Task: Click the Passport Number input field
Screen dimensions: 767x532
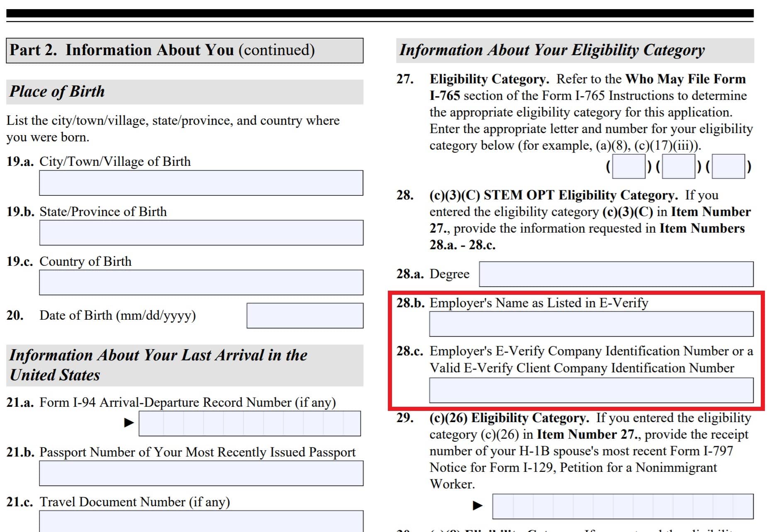Action: click(x=201, y=473)
